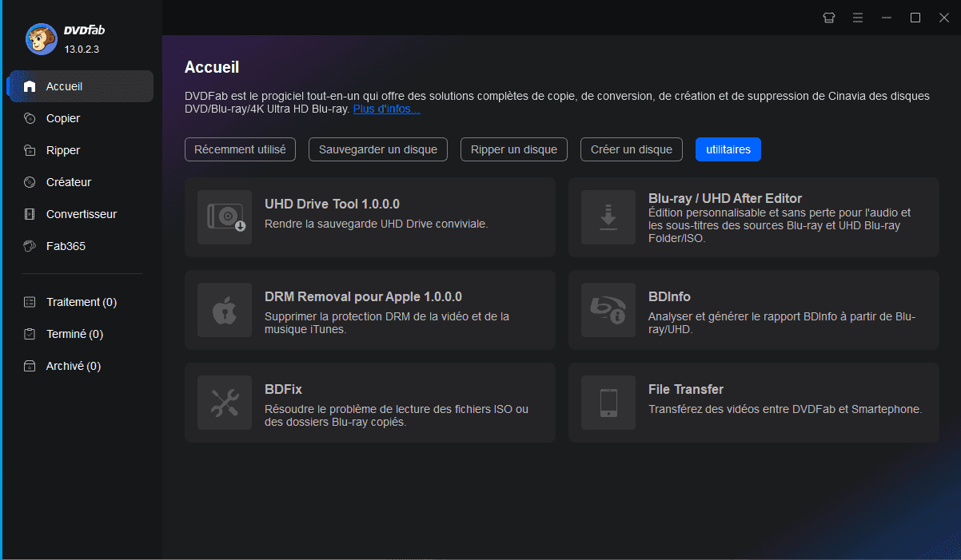
Task: Click the File Transfer smartphone icon
Action: coord(608,403)
